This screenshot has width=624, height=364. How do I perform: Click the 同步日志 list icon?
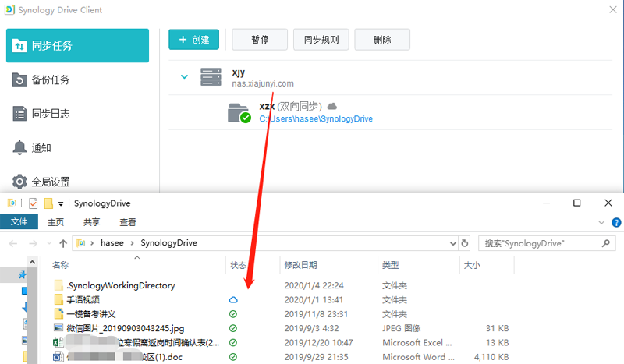click(19, 114)
